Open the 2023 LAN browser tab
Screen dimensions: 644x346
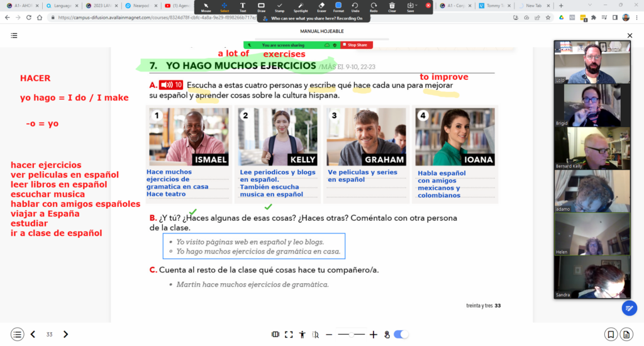click(102, 6)
